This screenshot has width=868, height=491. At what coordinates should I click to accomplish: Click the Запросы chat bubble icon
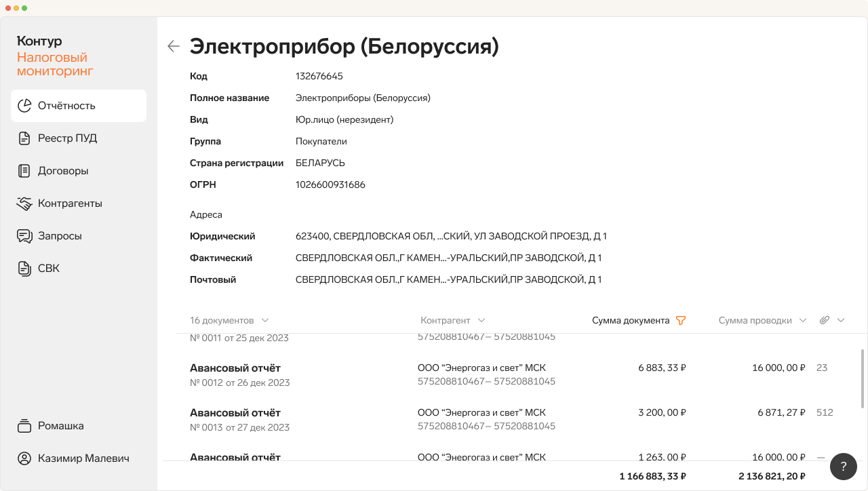pos(24,236)
